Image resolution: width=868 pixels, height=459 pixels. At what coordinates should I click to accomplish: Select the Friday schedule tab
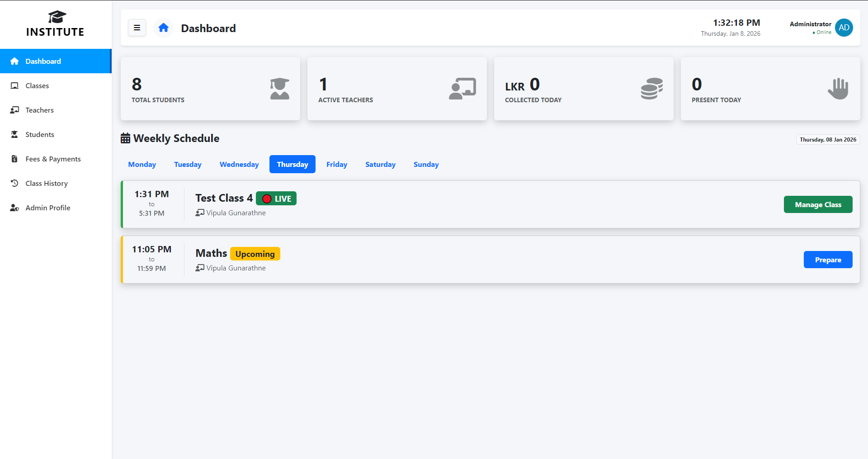[x=337, y=164]
